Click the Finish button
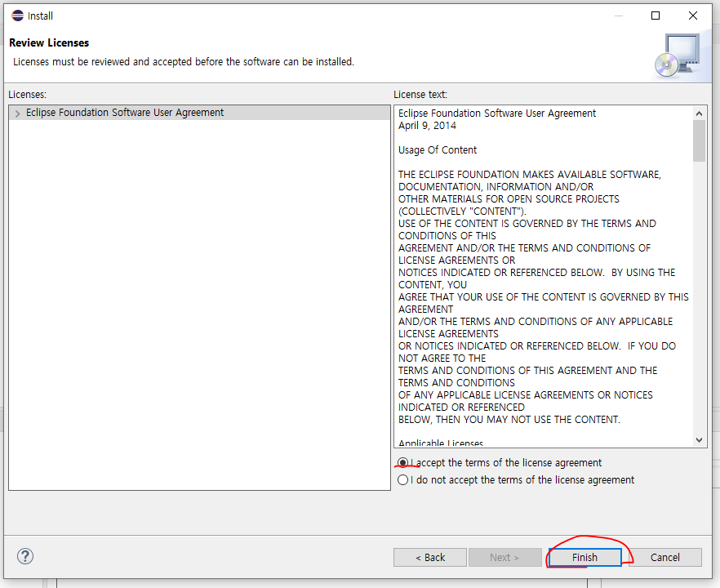 pos(584,557)
